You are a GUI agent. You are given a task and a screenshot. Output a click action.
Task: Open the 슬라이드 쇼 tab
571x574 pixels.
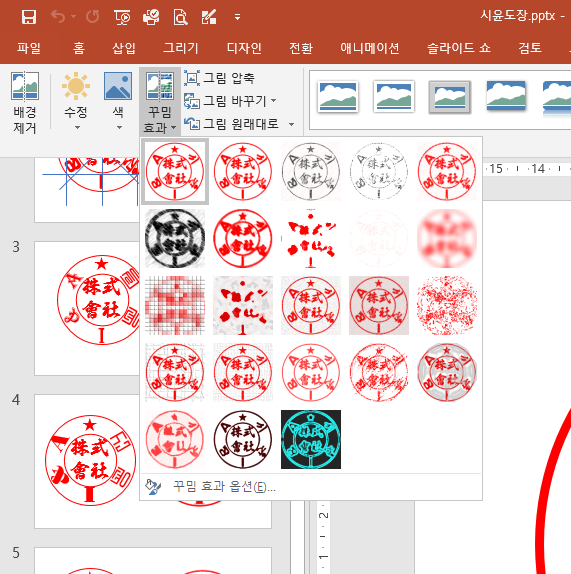pyautogui.click(x=459, y=48)
